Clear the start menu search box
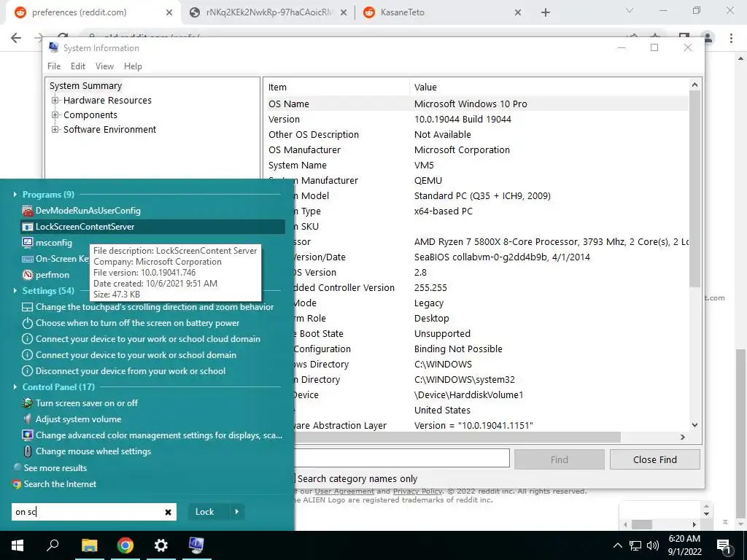This screenshot has height=560, width=747. (168, 512)
